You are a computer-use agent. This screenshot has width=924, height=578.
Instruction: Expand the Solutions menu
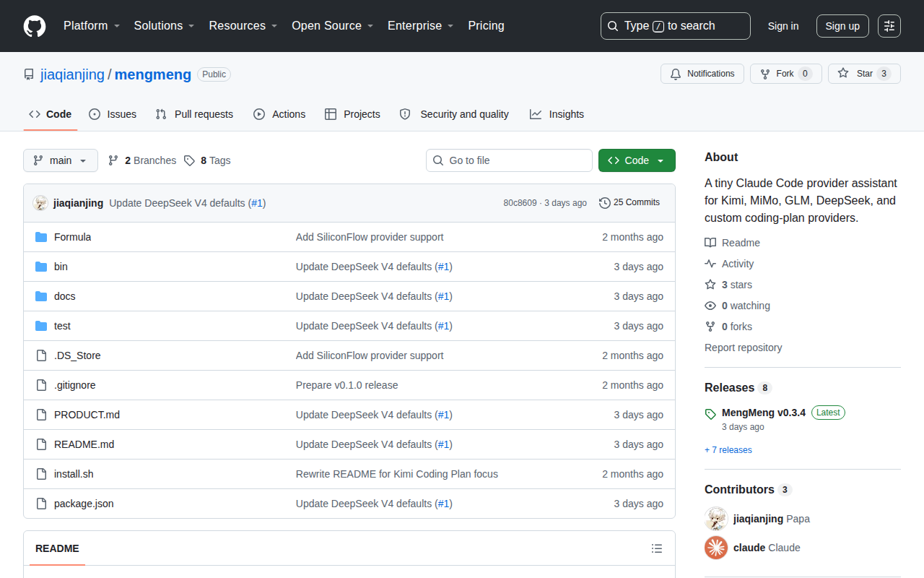(x=165, y=26)
